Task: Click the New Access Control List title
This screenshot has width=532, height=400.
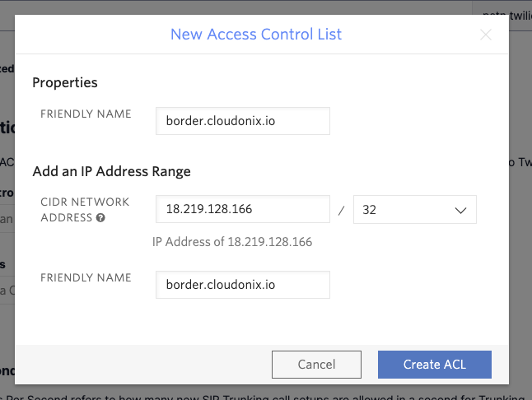Action: 255,35
